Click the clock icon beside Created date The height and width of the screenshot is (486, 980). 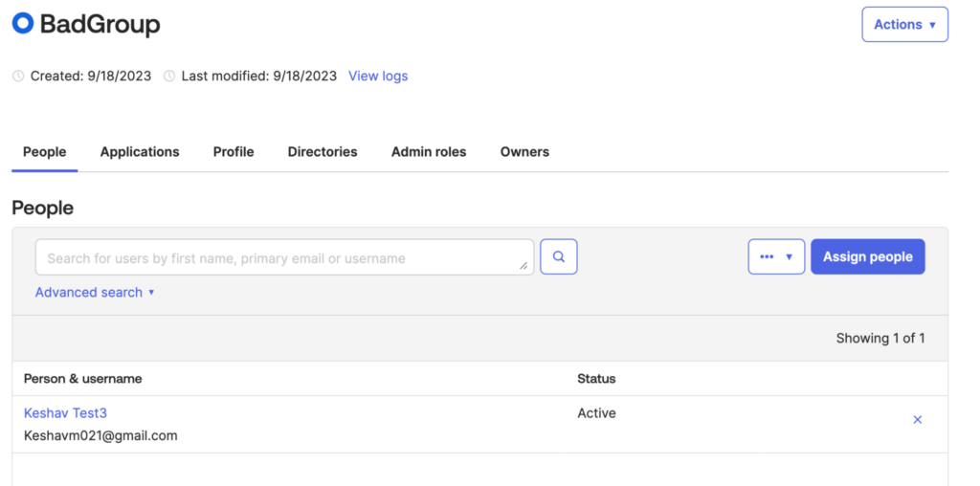[18, 77]
